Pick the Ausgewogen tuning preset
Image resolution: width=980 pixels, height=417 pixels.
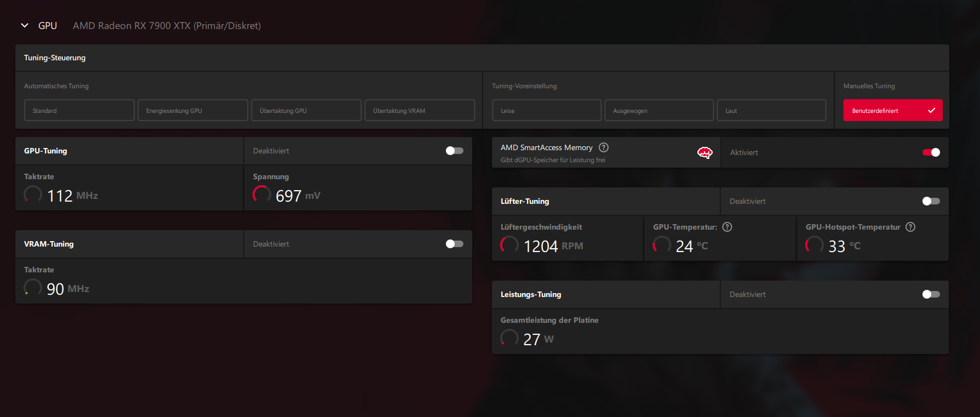(x=659, y=110)
